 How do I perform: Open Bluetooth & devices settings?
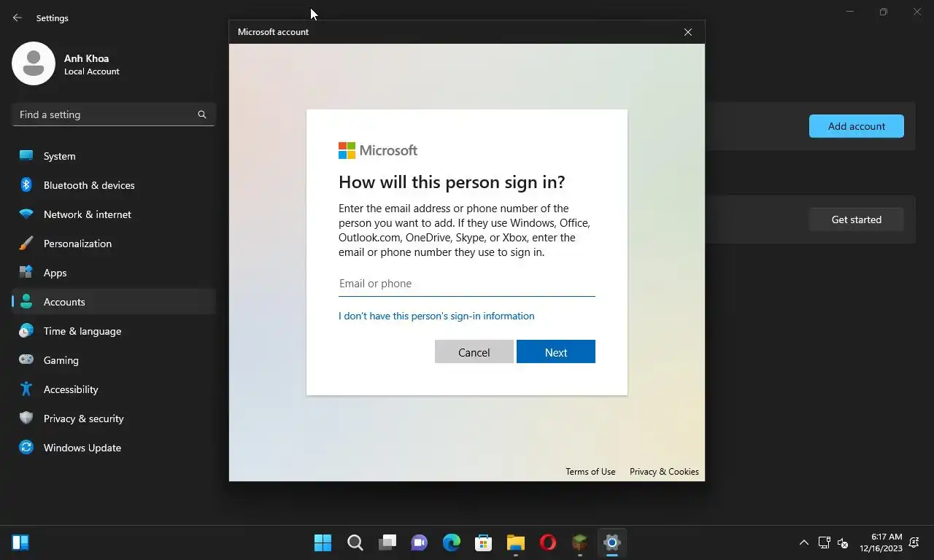[114, 185]
